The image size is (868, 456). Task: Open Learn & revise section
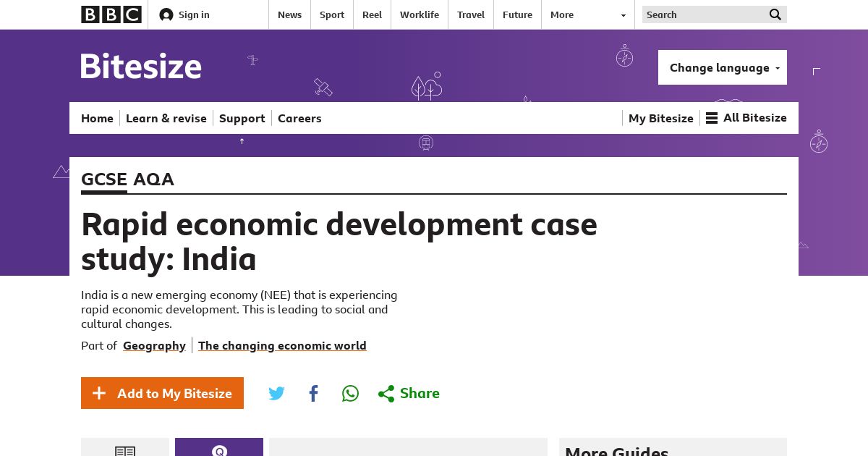(x=166, y=118)
